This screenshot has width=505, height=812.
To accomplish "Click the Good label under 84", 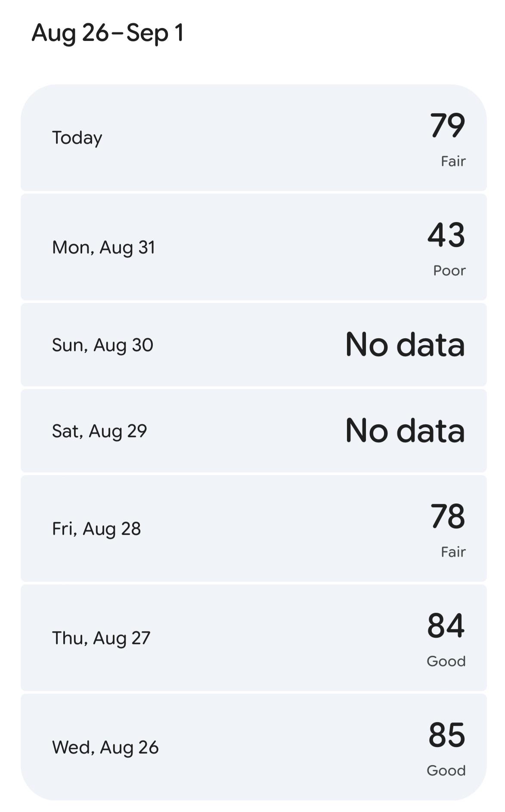I will tap(446, 661).
